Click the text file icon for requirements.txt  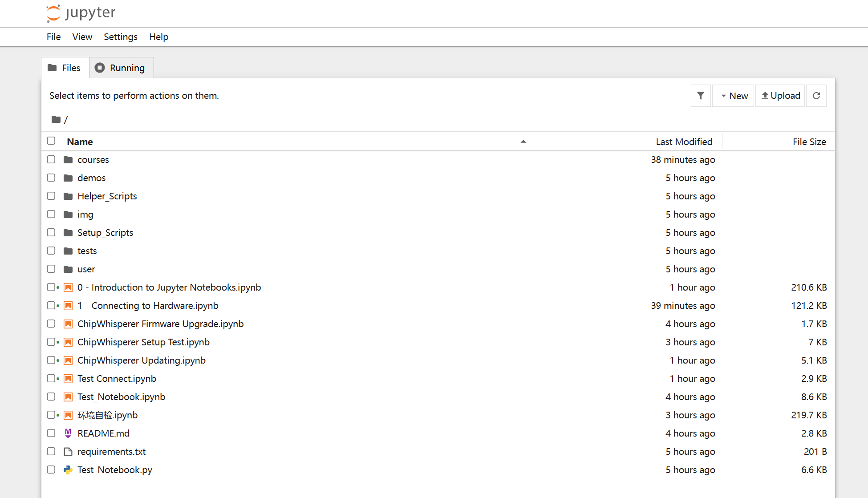pos(68,452)
